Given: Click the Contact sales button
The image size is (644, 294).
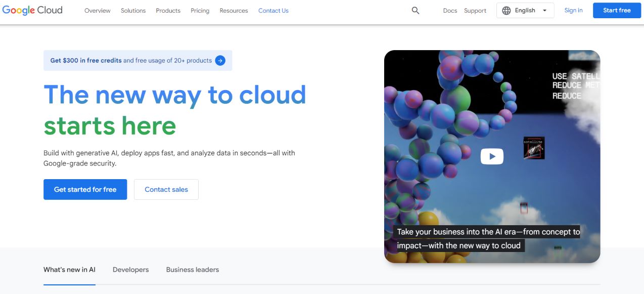Looking at the screenshot, I should [x=166, y=189].
